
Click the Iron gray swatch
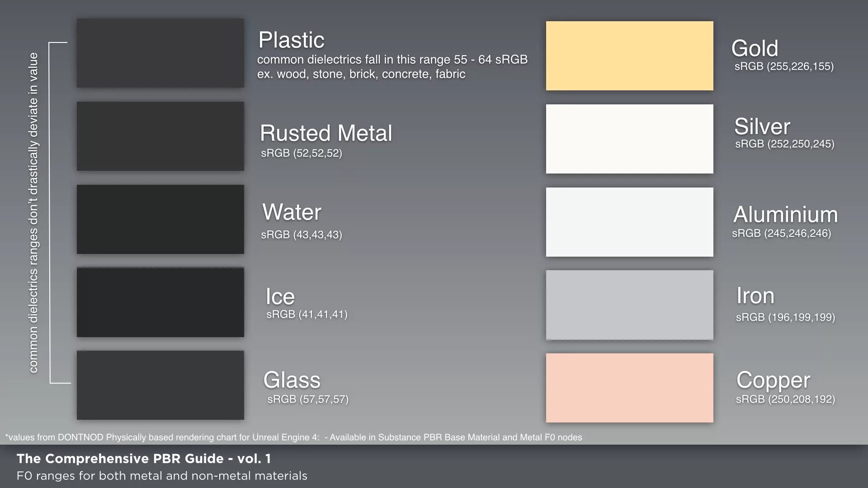(x=629, y=305)
